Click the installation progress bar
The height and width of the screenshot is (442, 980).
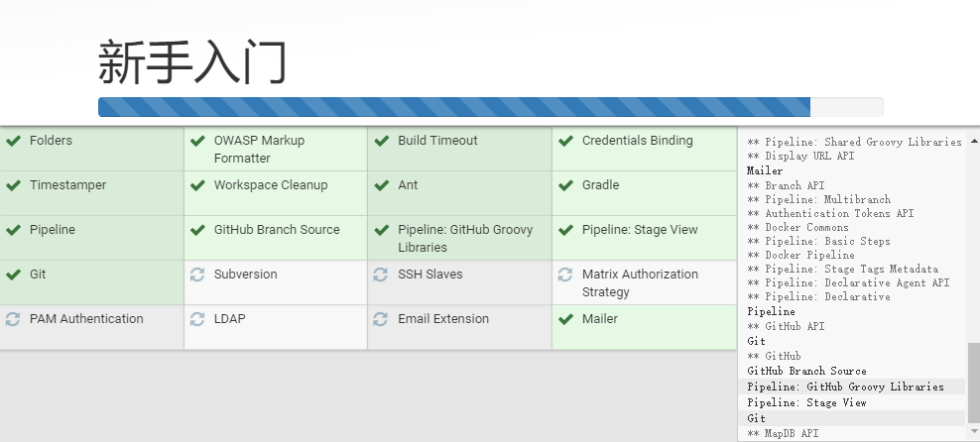pos(491,107)
